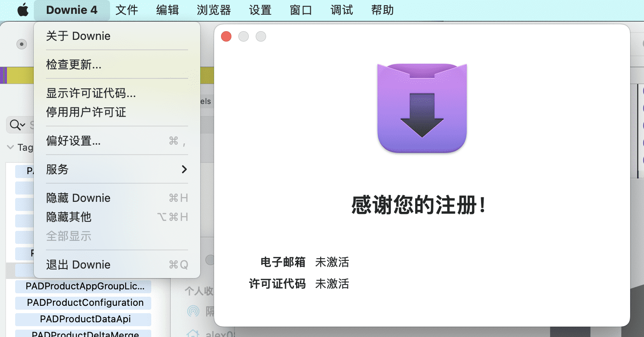644x337 pixels.
Task: Collapse the Tag section chevron
Action: pyautogui.click(x=10, y=147)
